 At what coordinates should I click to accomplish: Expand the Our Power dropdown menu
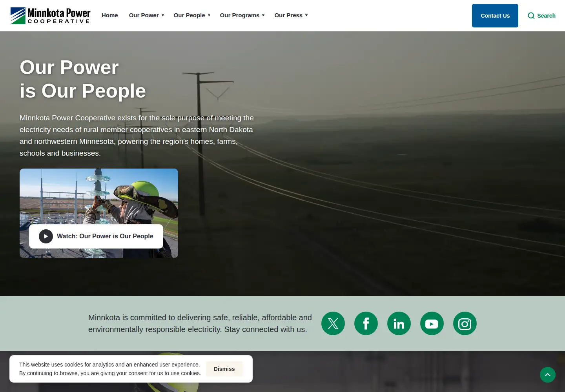click(x=146, y=15)
